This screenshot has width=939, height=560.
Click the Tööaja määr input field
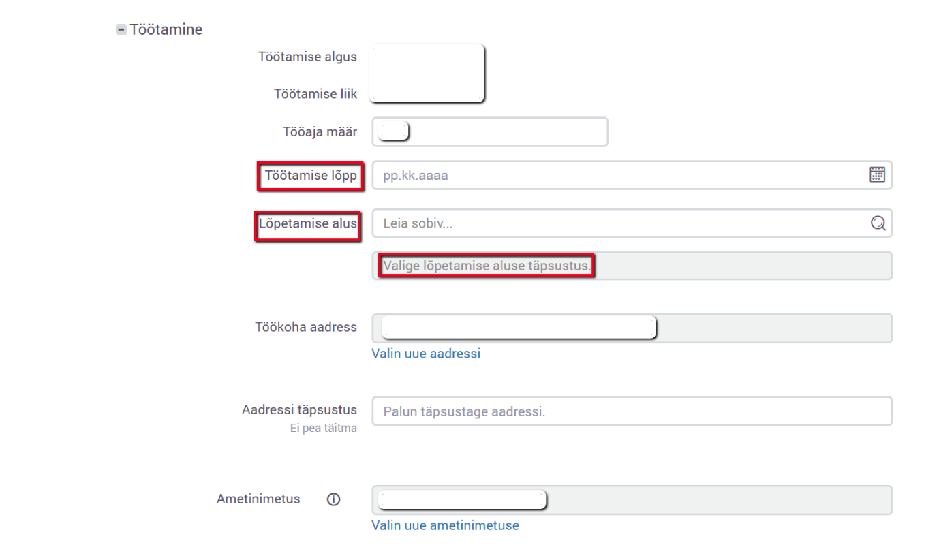pyautogui.click(x=504, y=131)
